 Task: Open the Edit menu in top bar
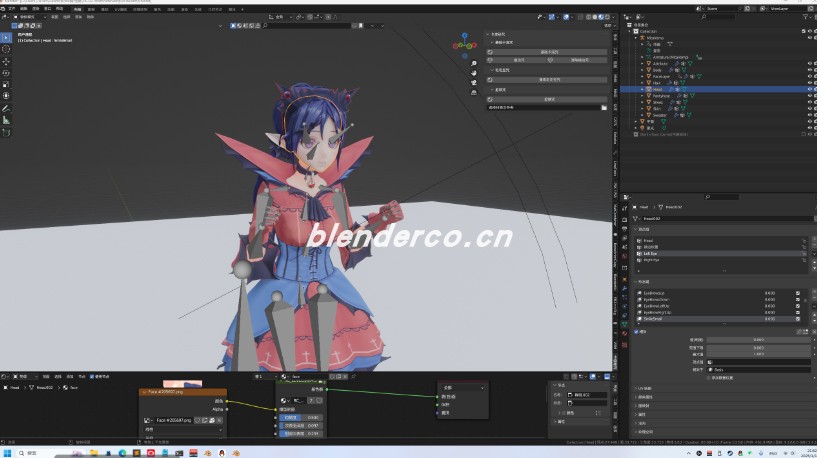click(23, 9)
